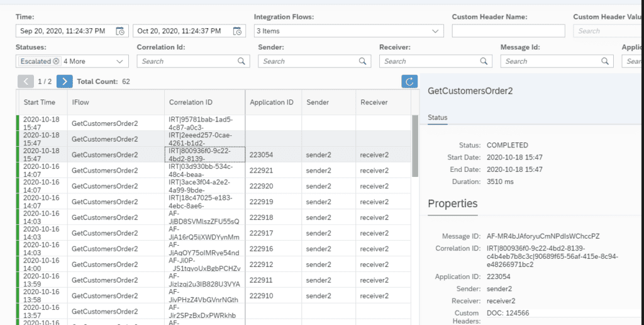Expand Integration Flows dropdown
Screen dimensions: 644x325
[x=435, y=31]
